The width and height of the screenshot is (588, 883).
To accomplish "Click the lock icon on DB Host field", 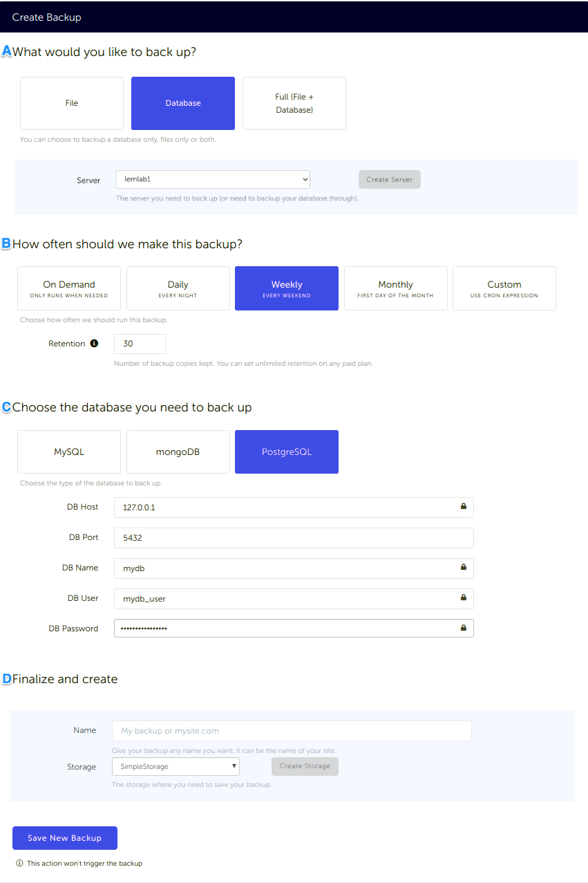I will pos(463,507).
